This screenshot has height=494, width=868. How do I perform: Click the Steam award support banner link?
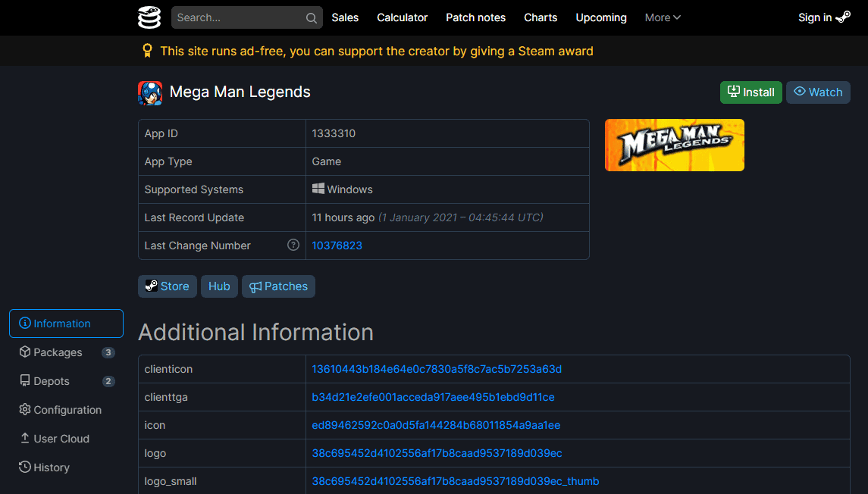tap(377, 52)
